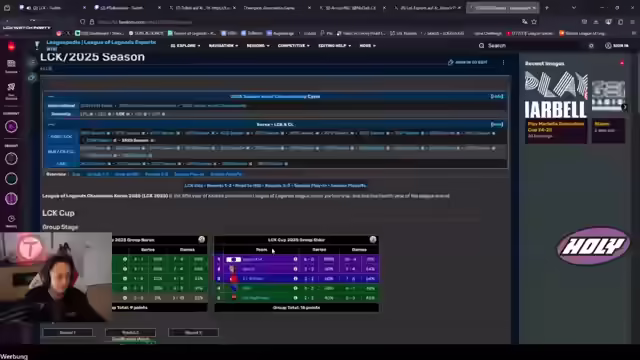This screenshot has height=360, width=640.
Task: Click the SIGN IN button
Action: point(617,46)
